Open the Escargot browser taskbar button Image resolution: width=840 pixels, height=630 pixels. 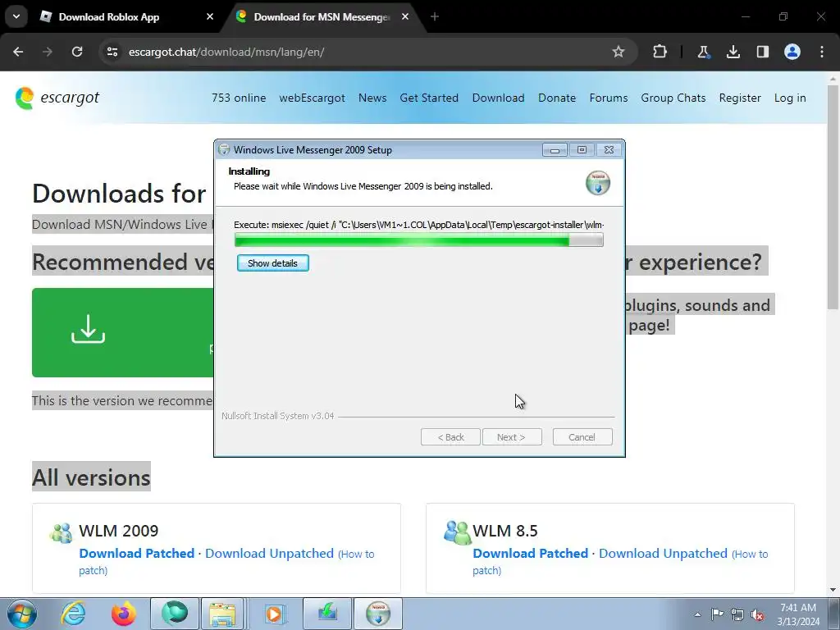[x=175, y=614]
